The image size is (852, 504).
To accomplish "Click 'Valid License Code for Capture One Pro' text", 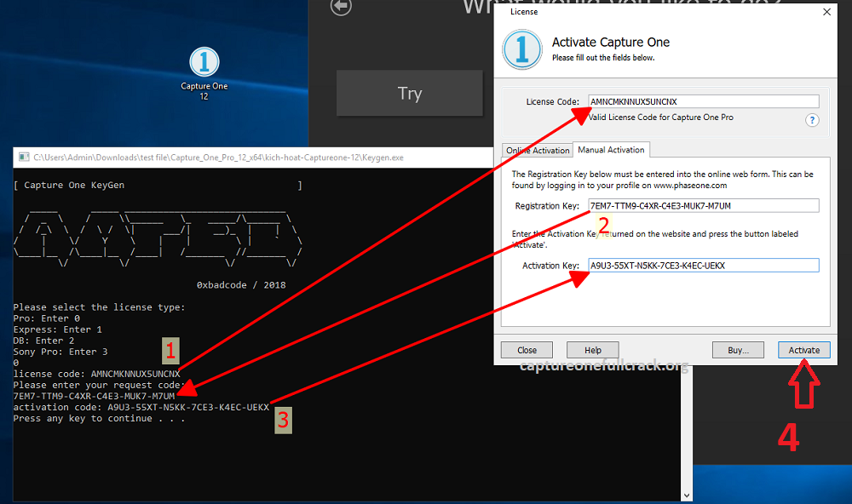I will (661, 117).
